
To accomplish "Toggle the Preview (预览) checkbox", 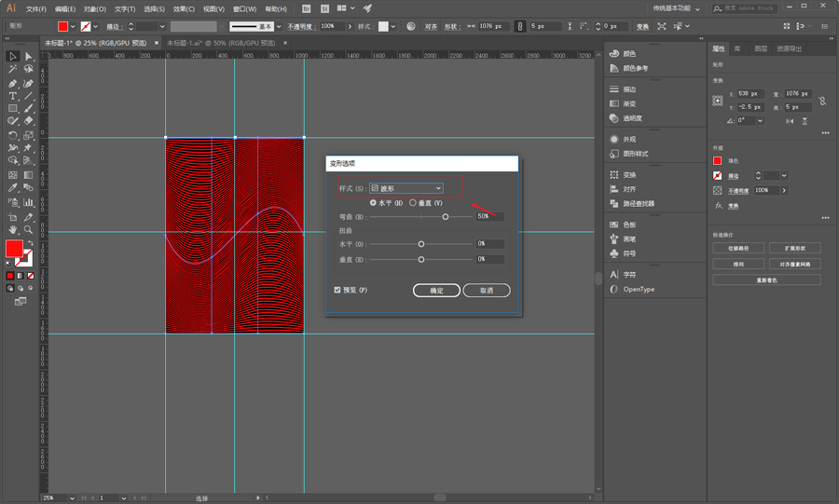I will [337, 290].
